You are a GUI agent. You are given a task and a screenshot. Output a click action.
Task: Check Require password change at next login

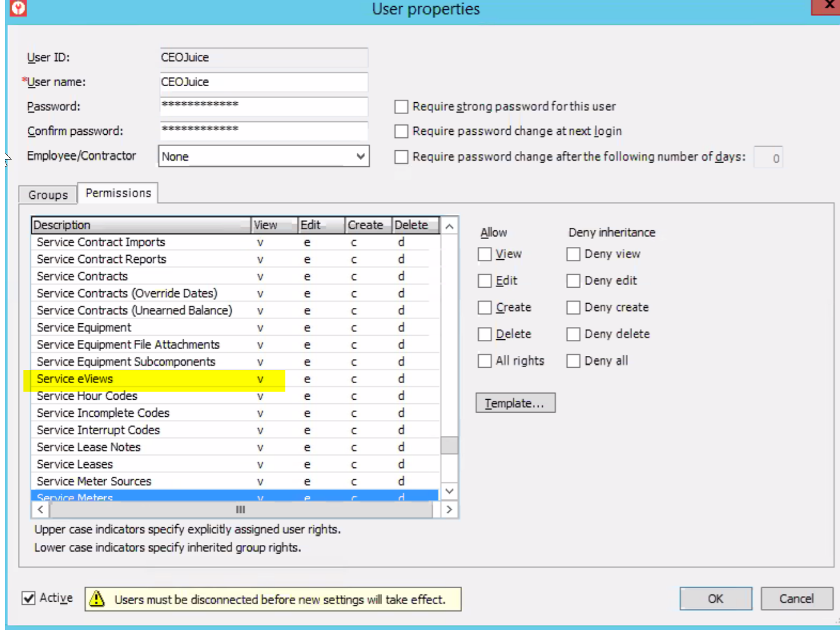click(x=401, y=131)
